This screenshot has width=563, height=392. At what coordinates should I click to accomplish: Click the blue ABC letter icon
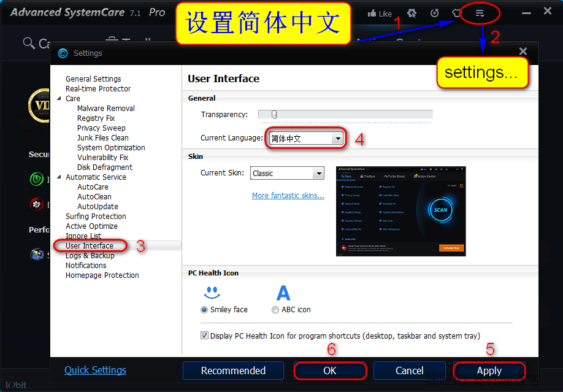pyautogui.click(x=283, y=293)
